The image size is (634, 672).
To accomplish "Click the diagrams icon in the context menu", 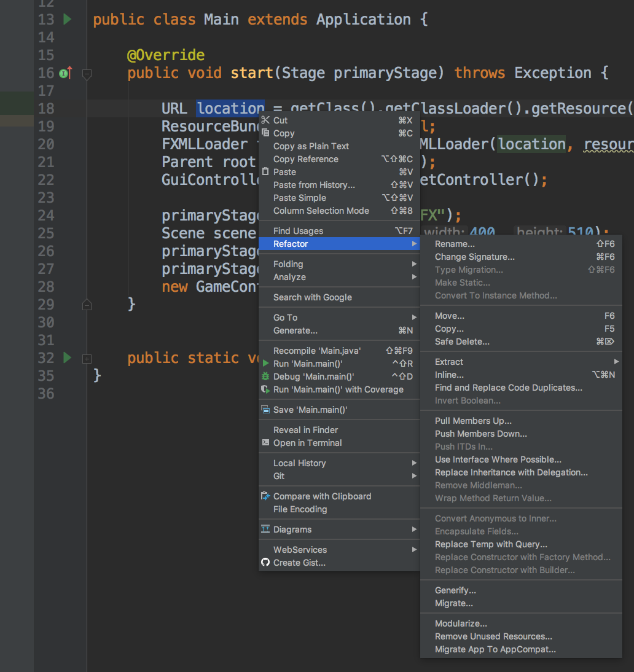I will pos(266,529).
